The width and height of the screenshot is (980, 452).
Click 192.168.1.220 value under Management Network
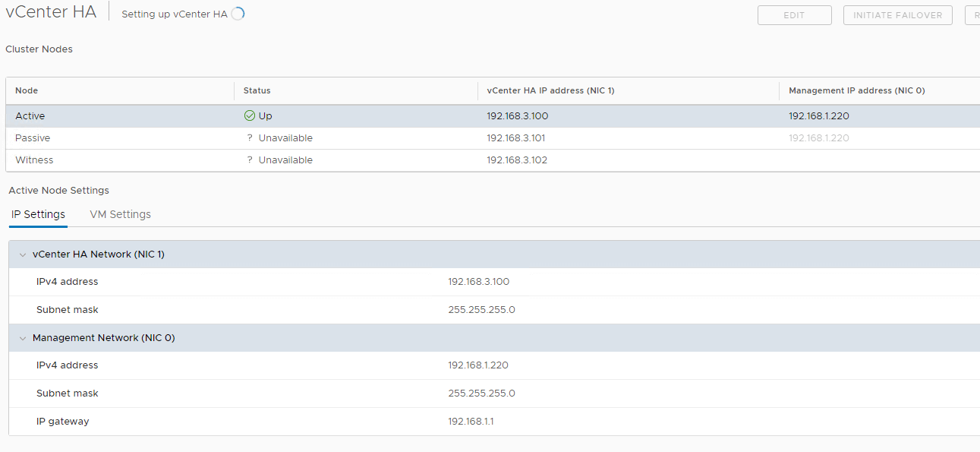click(478, 365)
